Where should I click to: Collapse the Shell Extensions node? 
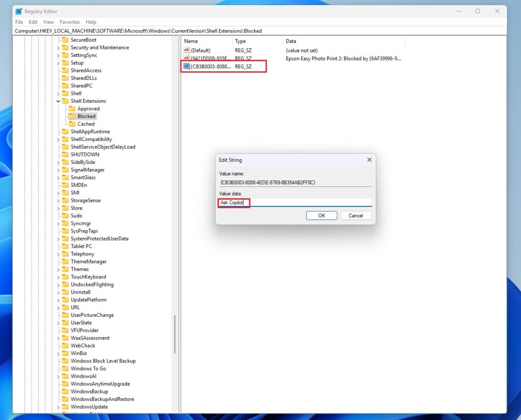(x=57, y=101)
